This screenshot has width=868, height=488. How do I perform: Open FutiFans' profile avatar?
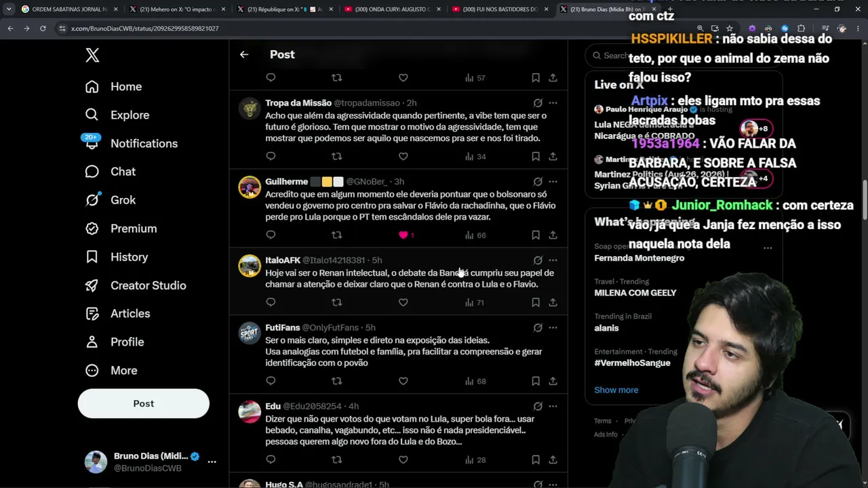tap(250, 333)
